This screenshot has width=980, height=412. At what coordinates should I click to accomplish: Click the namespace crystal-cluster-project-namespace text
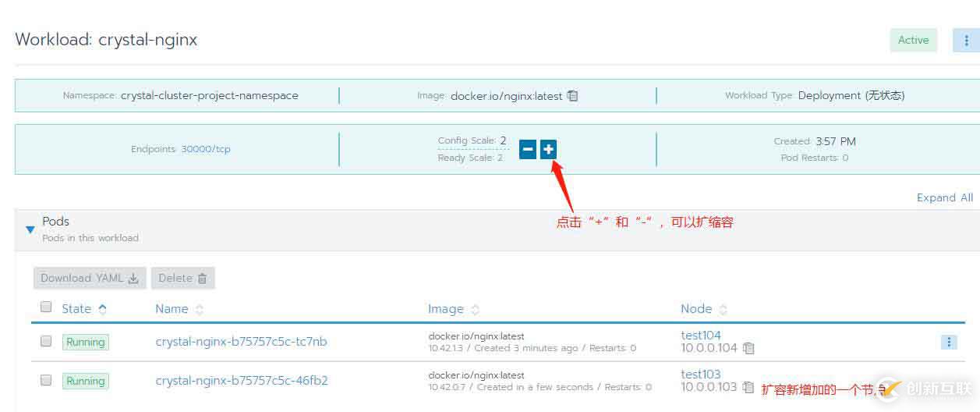pos(210,95)
